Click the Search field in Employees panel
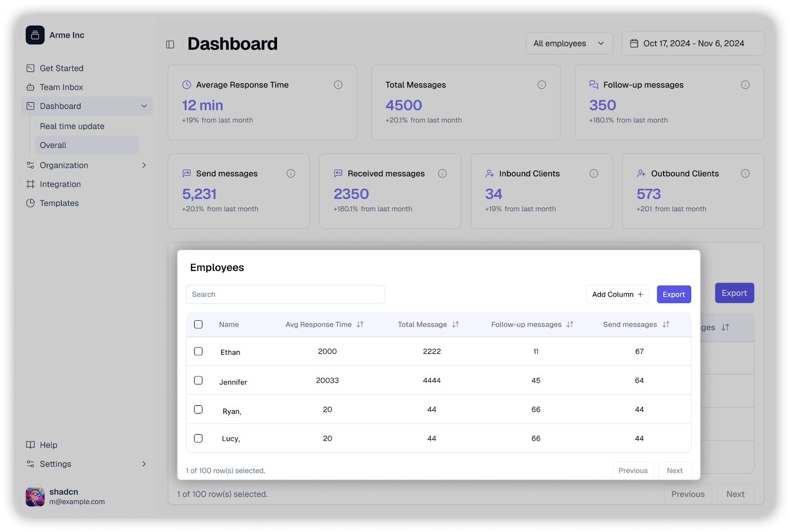Screen dimensions: 790x532 pos(285,294)
